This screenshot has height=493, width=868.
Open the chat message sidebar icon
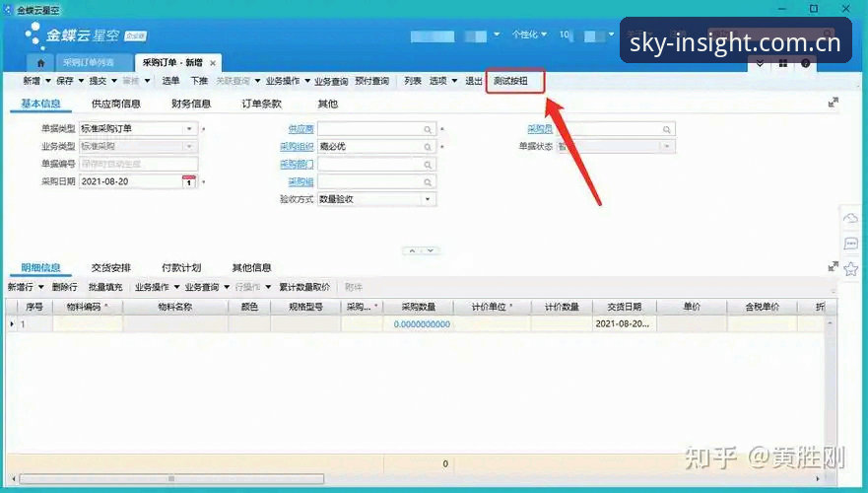(850, 244)
